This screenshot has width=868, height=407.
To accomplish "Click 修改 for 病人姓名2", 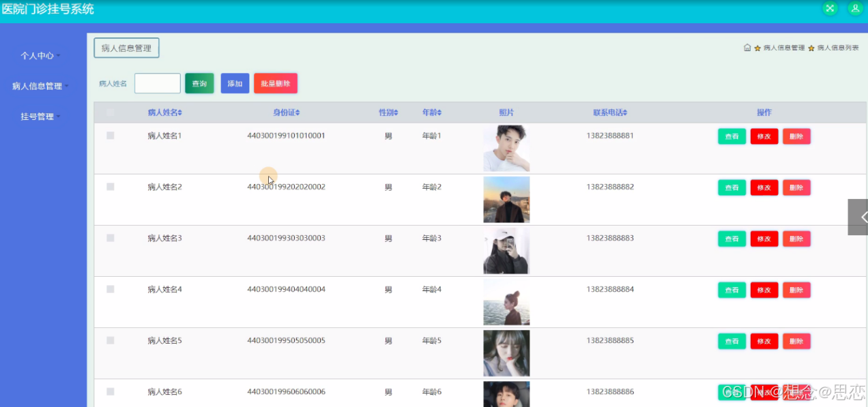I will click(x=764, y=187).
